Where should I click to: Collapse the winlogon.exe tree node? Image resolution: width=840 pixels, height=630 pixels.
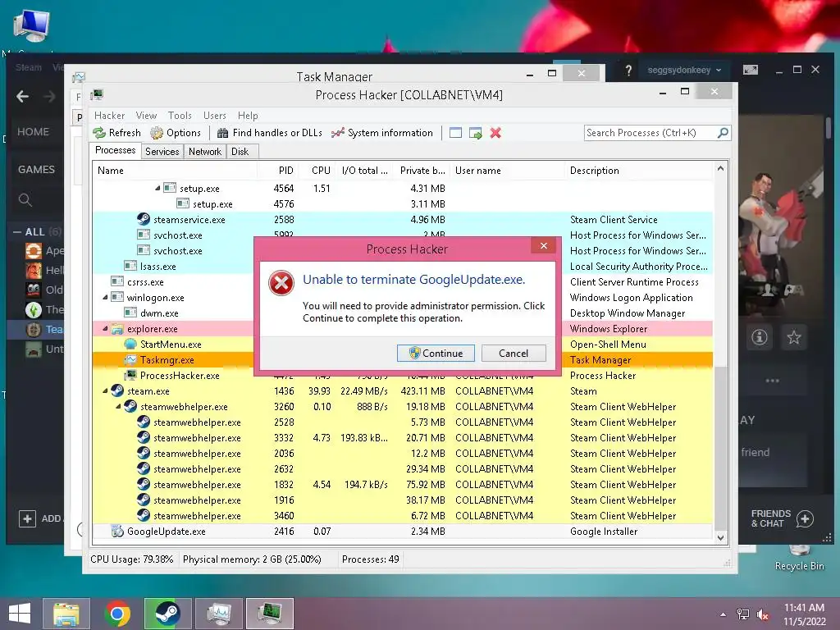pyautogui.click(x=105, y=297)
